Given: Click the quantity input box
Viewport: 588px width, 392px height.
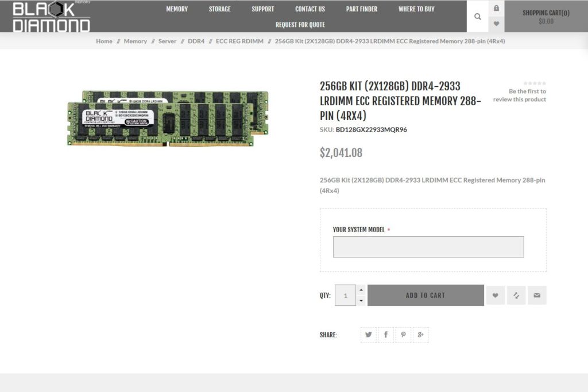Looking at the screenshot, I should coord(345,295).
